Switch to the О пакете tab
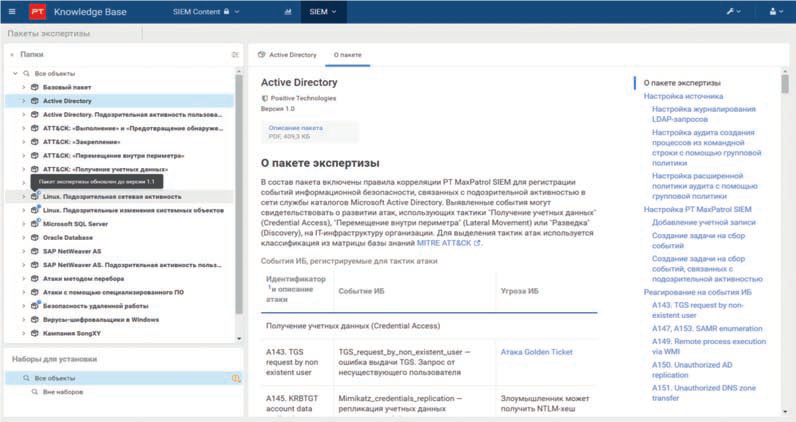The image size is (796, 422). point(348,55)
